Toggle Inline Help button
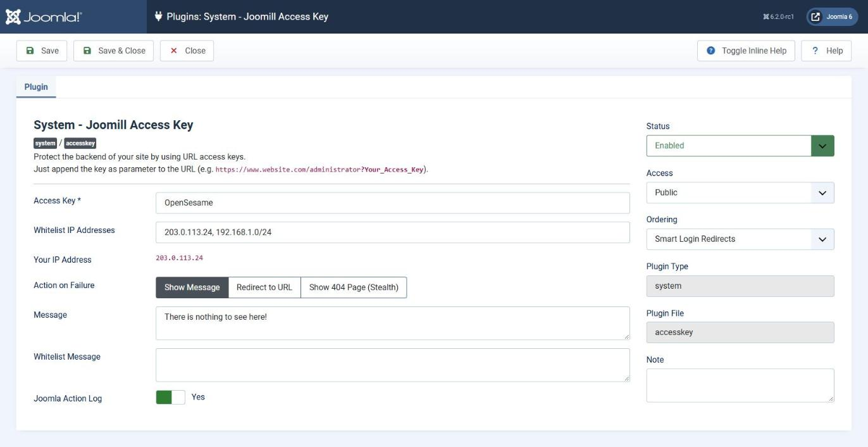 point(747,51)
